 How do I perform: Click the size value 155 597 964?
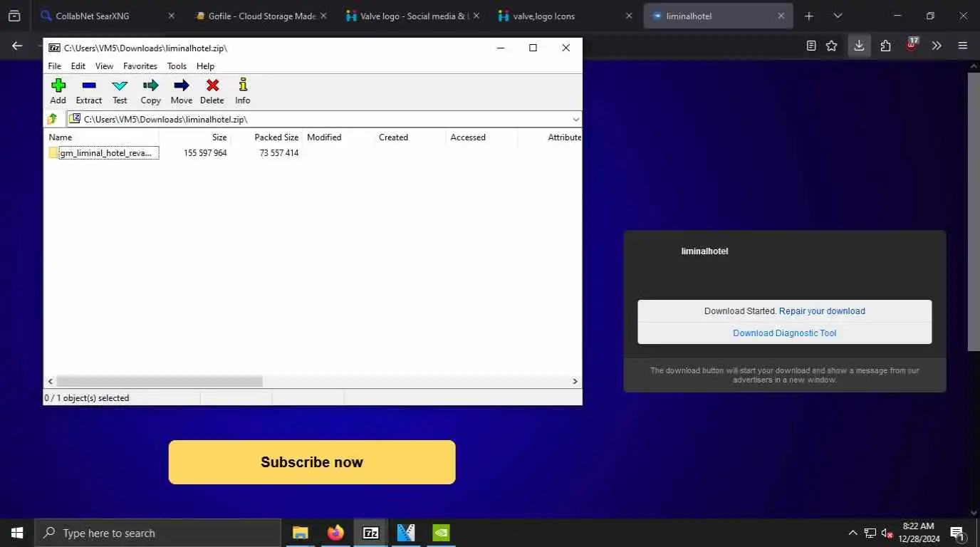tap(205, 153)
